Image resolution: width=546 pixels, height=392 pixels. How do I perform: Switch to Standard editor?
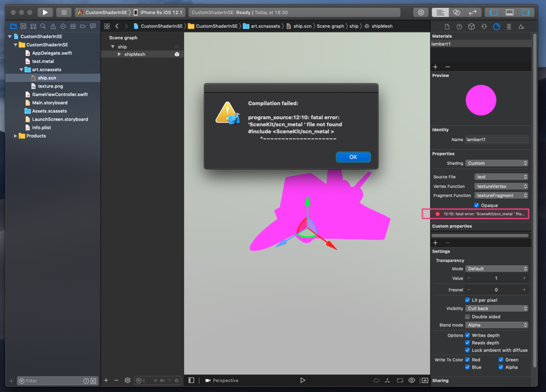pos(440,12)
